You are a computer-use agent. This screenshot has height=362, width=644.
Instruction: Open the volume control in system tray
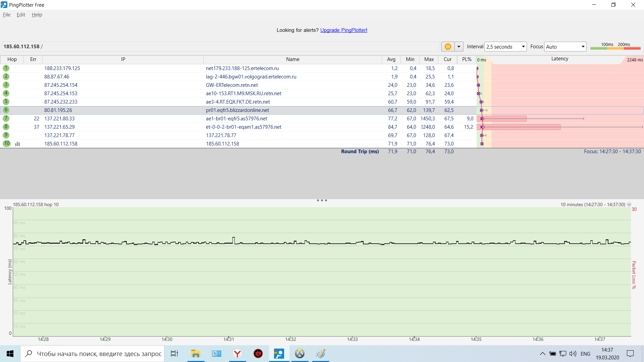(573, 354)
